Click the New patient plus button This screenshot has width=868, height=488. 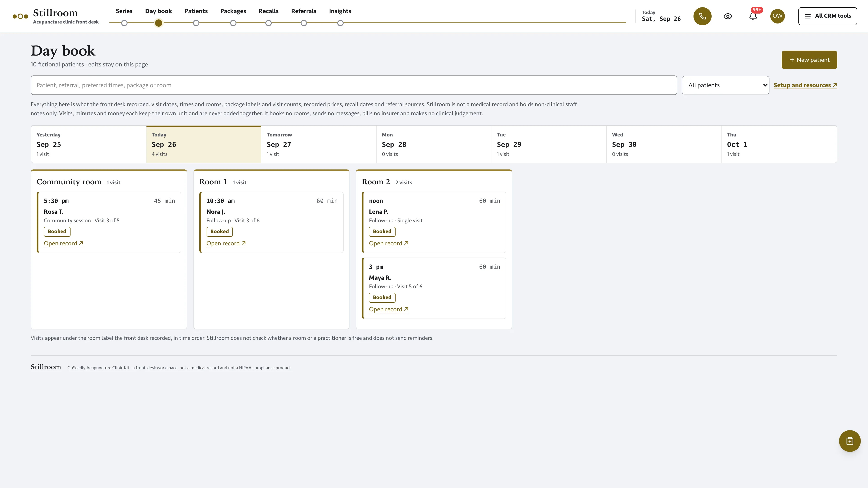[809, 60]
